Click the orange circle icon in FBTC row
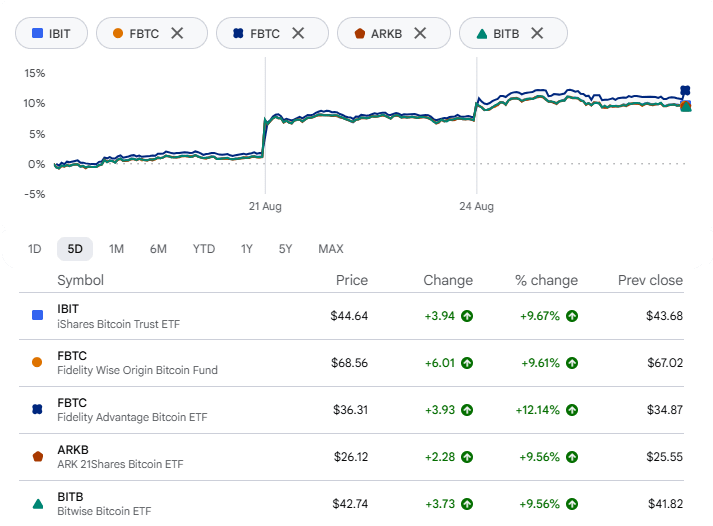713x526 pixels. point(37,362)
